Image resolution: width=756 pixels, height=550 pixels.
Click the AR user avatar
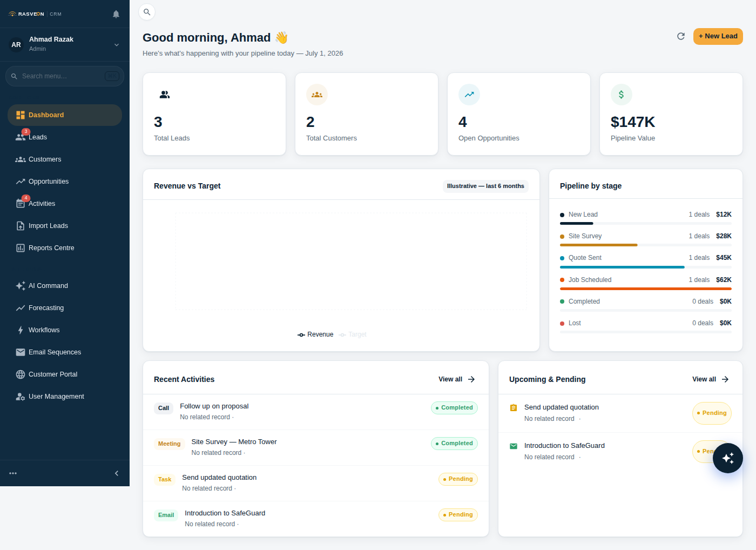16,45
